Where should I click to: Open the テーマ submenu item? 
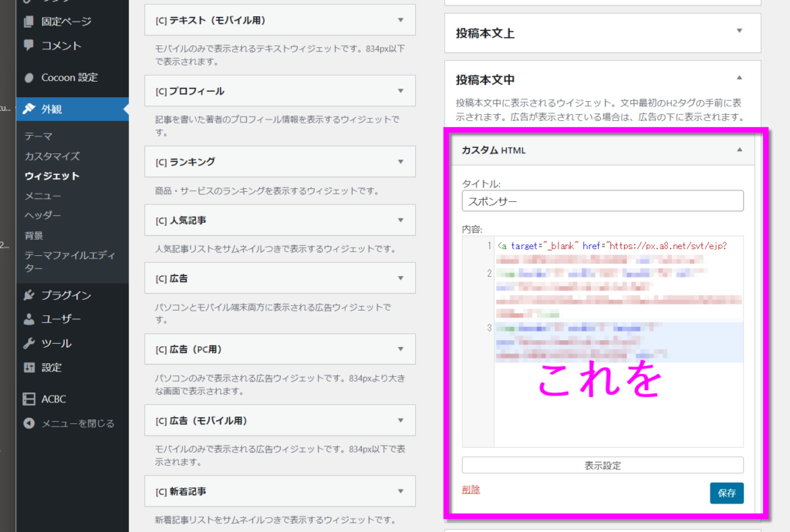tap(39, 136)
